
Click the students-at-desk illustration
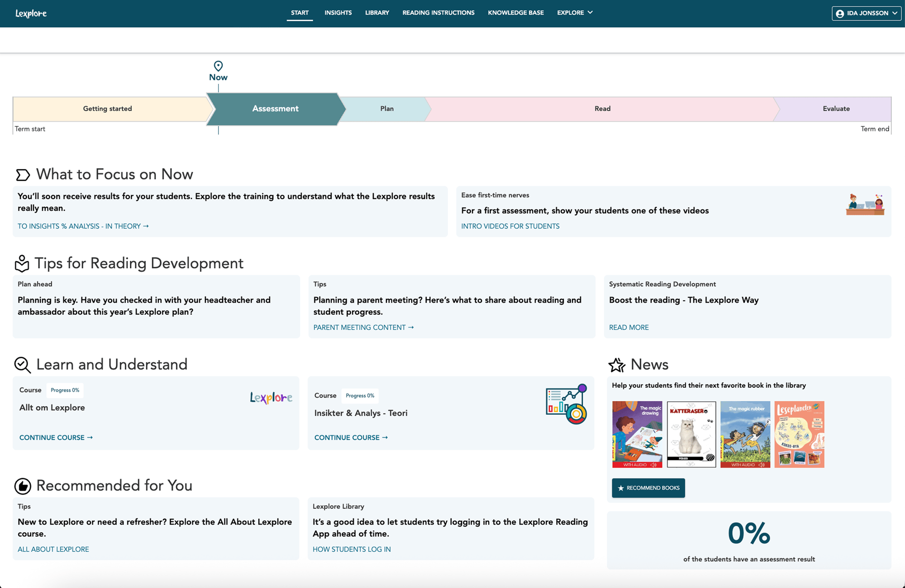[865, 204]
